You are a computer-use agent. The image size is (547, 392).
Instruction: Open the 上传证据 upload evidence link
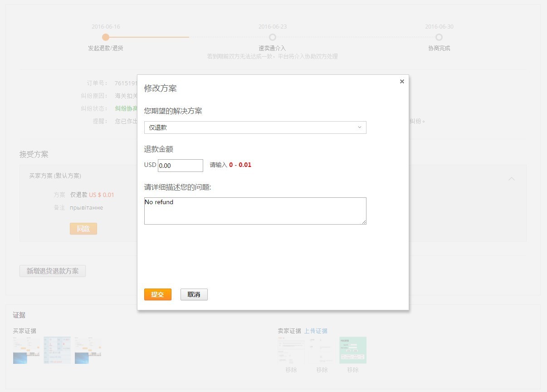click(316, 331)
